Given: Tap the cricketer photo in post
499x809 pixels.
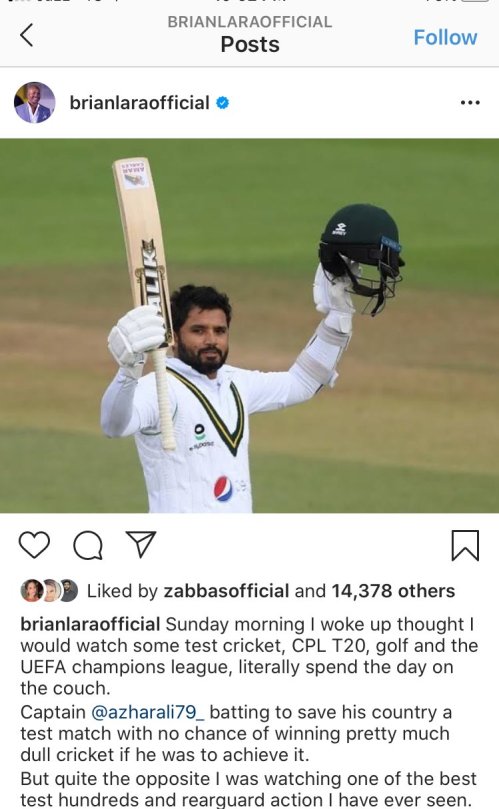Looking at the screenshot, I should click(x=249, y=326).
